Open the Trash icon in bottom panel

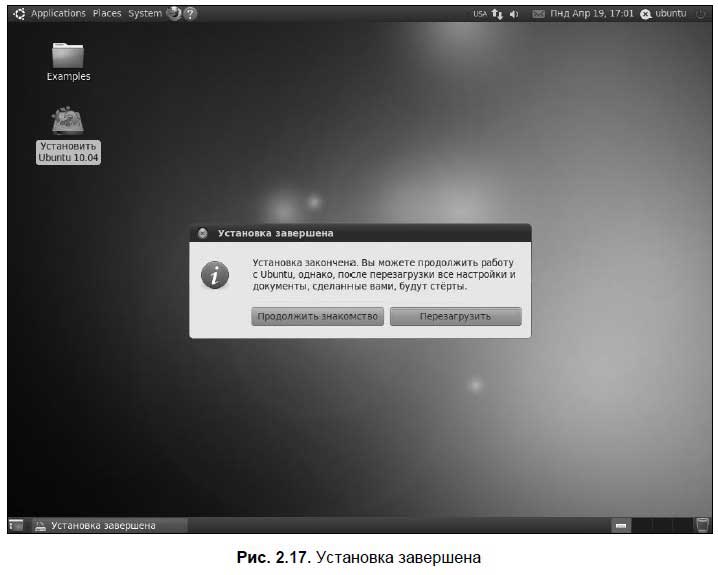[702, 524]
